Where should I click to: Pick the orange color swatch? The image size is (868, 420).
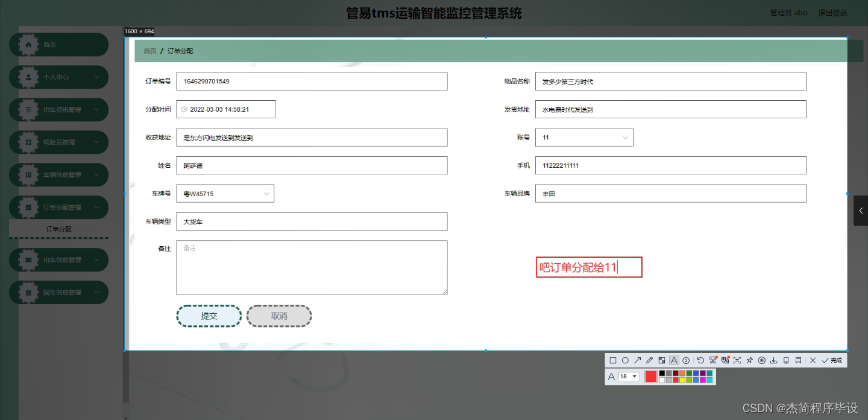pos(682,374)
